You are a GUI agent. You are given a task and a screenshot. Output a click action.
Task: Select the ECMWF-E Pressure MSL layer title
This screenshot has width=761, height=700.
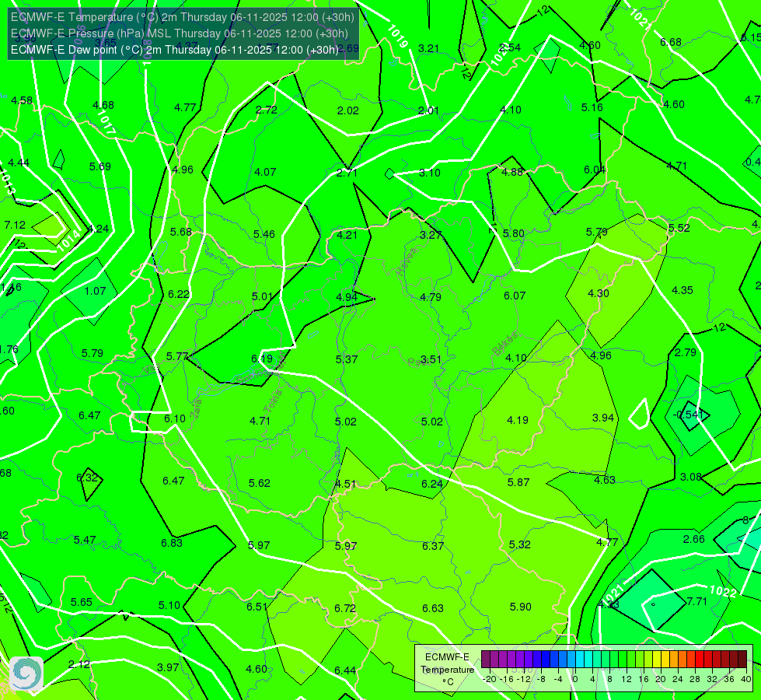[179, 33]
